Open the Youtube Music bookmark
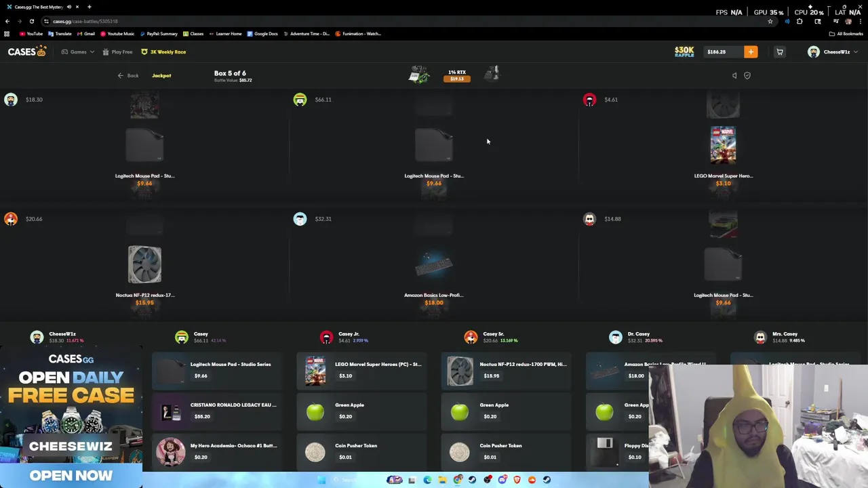The width and height of the screenshot is (868, 488). [x=117, y=33]
